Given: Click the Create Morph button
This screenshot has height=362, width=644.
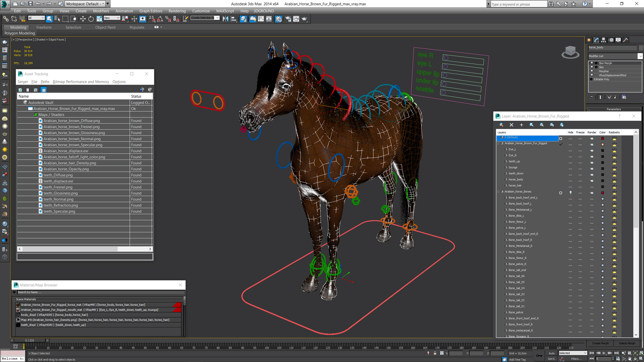Looking at the screenshot, I should point(600,343).
